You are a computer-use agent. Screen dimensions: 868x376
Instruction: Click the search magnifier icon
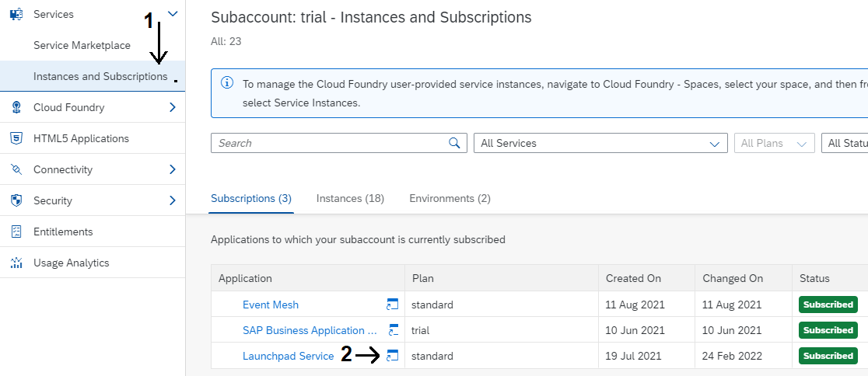coord(454,143)
